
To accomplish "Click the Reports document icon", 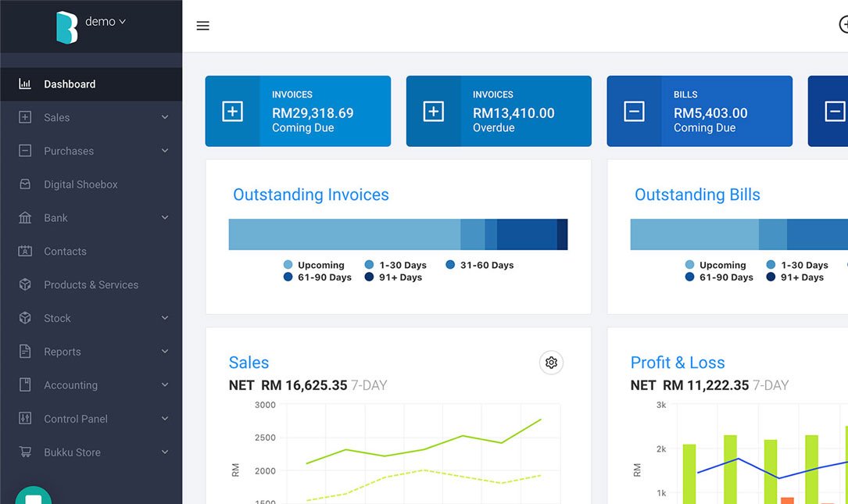I will [25, 352].
